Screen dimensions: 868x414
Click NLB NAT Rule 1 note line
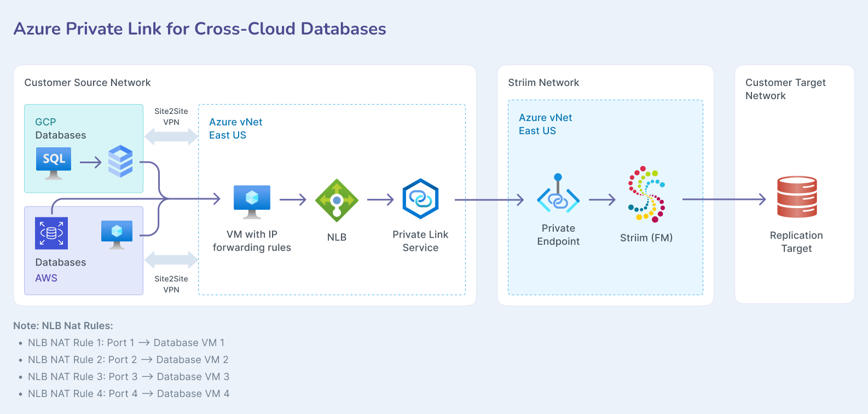[126, 343]
